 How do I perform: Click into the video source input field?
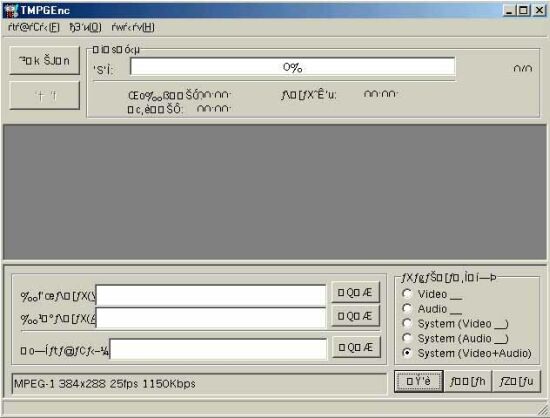[x=211, y=295]
